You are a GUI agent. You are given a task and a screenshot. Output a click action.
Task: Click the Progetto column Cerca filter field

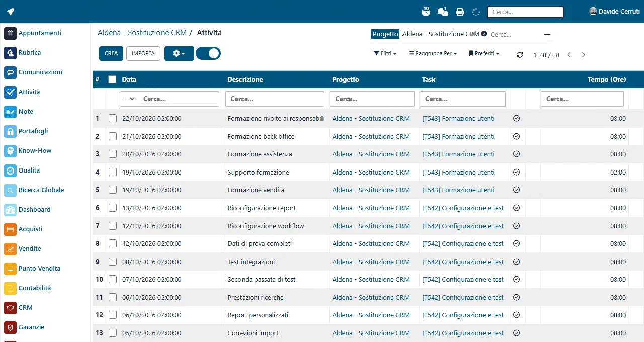pos(372,99)
